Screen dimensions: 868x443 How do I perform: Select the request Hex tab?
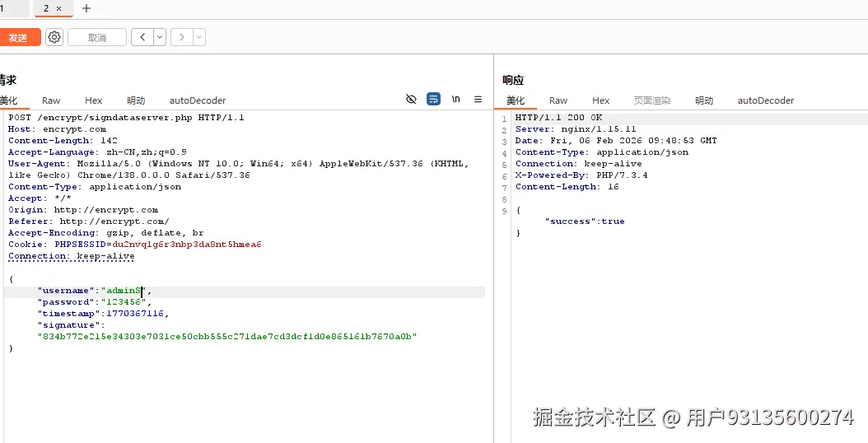click(x=94, y=100)
